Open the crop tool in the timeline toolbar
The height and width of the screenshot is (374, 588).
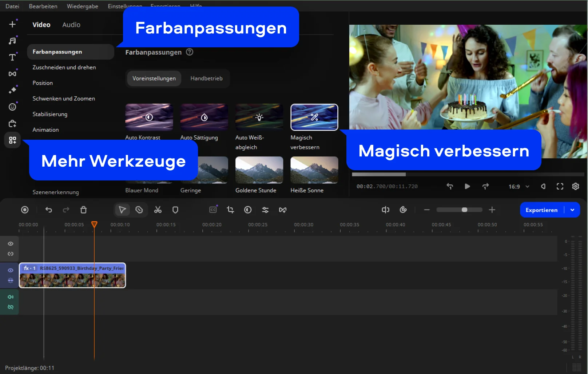pyautogui.click(x=230, y=210)
